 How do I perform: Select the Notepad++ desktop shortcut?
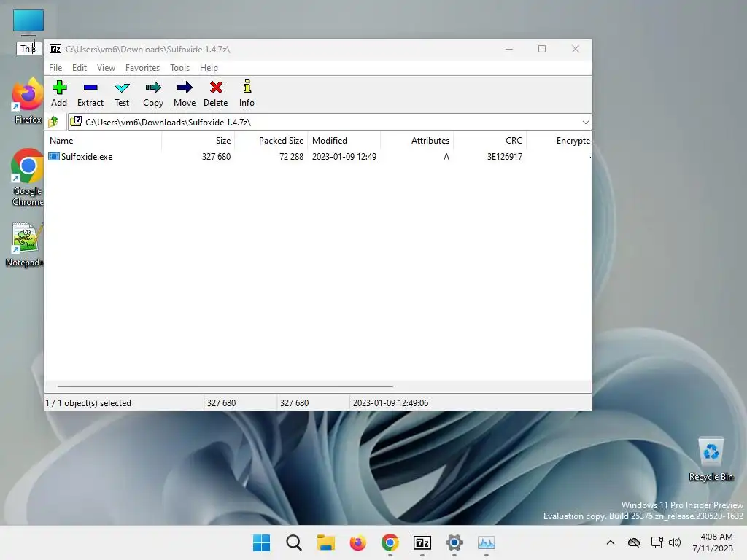25,244
